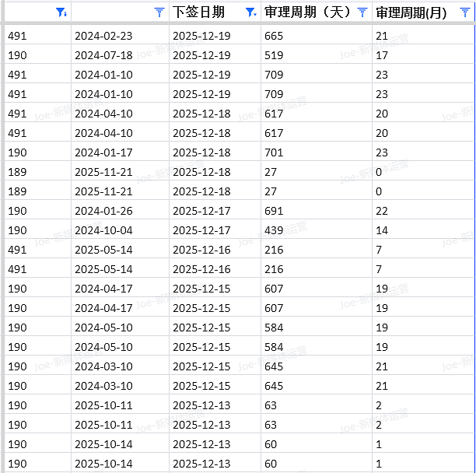The height and width of the screenshot is (473, 476).
Task: Select 190 in the 2024-10-04 row
Action: tap(37, 230)
